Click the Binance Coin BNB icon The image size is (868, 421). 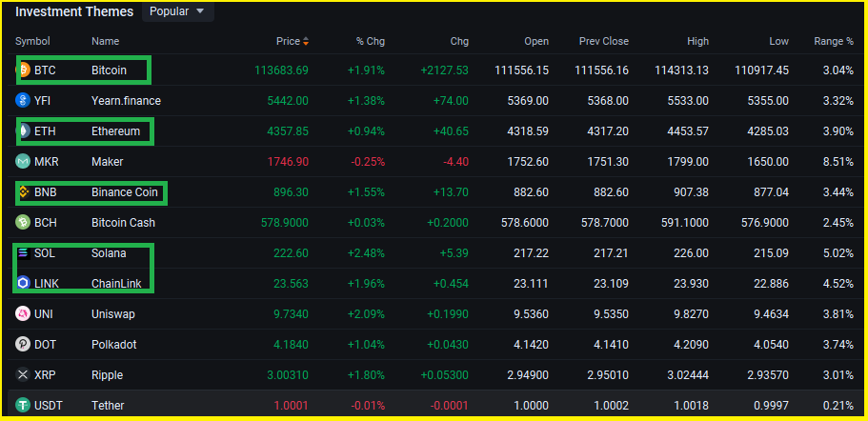pos(23,191)
